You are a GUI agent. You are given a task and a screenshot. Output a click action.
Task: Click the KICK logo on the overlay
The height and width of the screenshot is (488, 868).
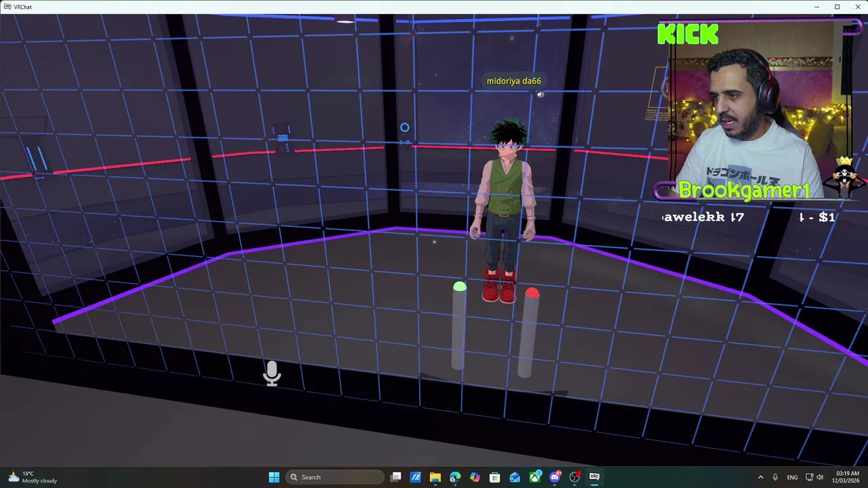coord(688,34)
